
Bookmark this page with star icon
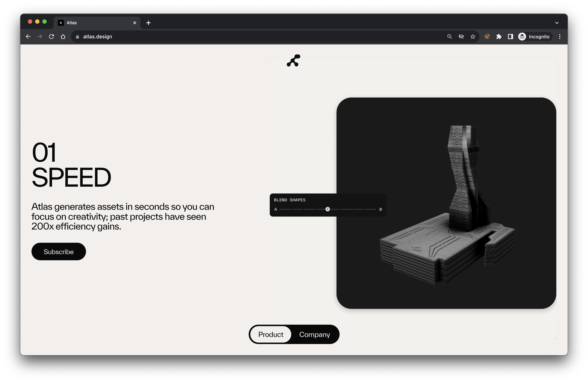pyautogui.click(x=473, y=37)
